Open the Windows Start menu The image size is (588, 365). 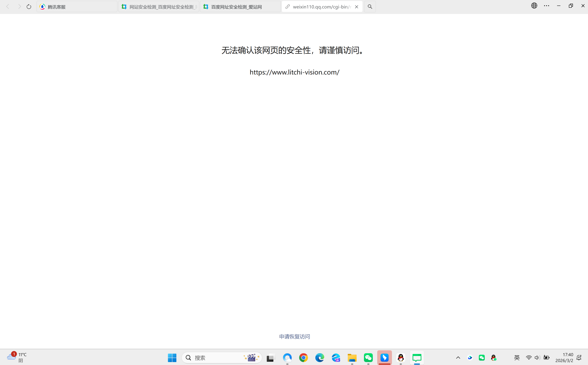(x=172, y=357)
